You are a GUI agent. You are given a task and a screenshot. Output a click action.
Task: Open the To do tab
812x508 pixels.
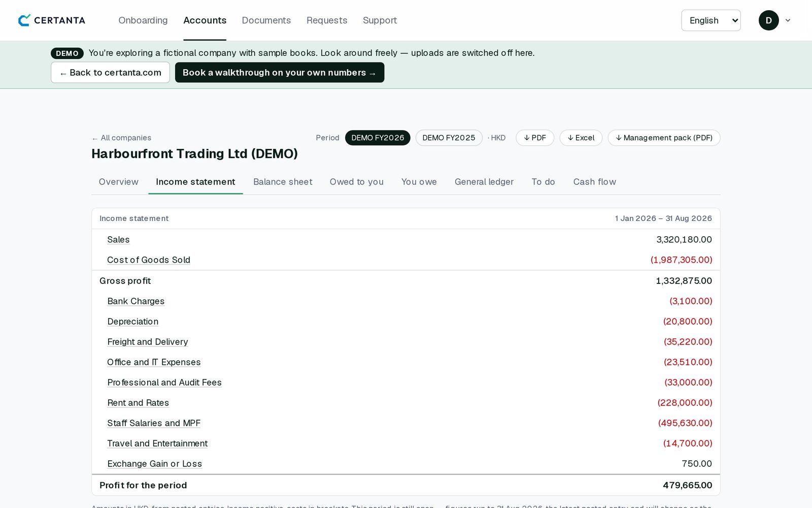pos(543,182)
